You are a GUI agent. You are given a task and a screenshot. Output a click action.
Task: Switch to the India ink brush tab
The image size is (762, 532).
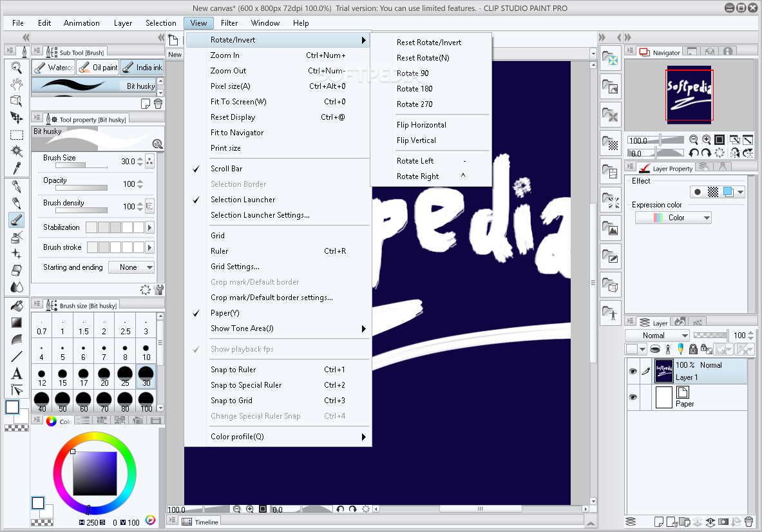point(142,68)
